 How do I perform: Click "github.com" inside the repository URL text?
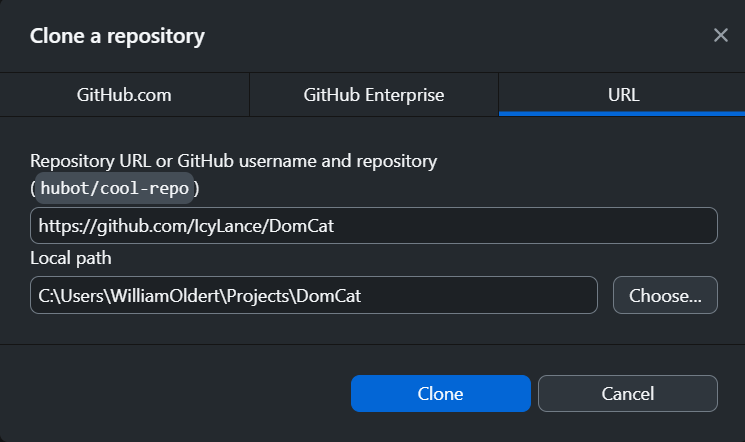point(131,227)
